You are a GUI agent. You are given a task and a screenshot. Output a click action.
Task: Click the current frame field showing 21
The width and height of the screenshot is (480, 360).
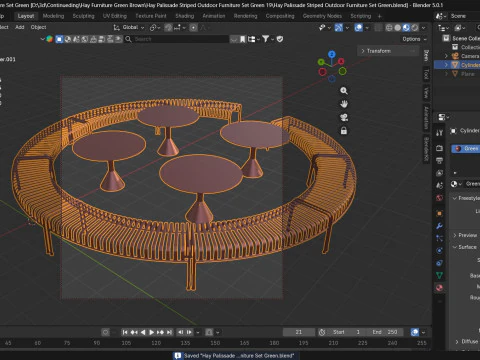point(299,332)
